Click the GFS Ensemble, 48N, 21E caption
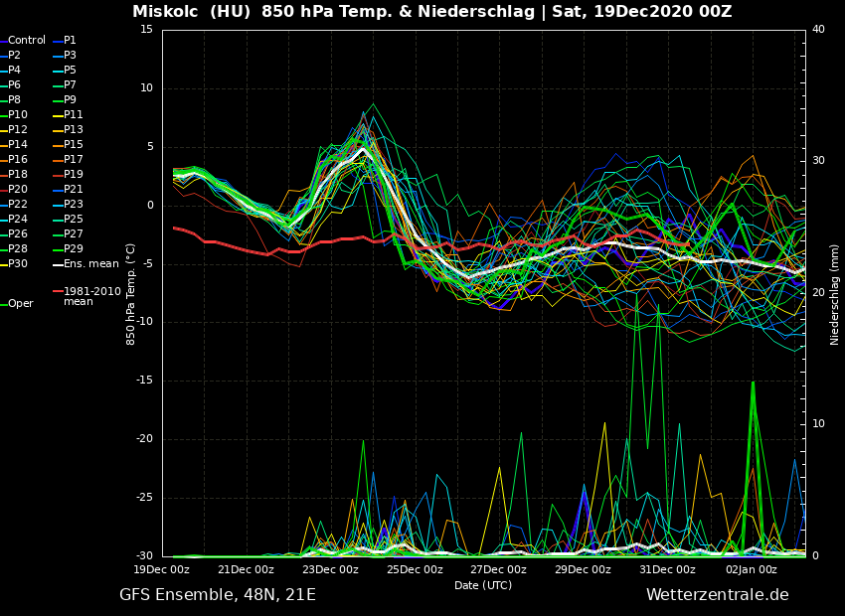 point(218,595)
